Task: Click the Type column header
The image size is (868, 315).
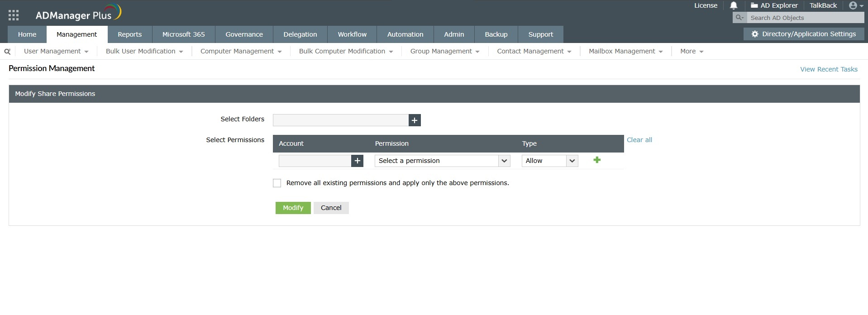Action: [x=529, y=143]
